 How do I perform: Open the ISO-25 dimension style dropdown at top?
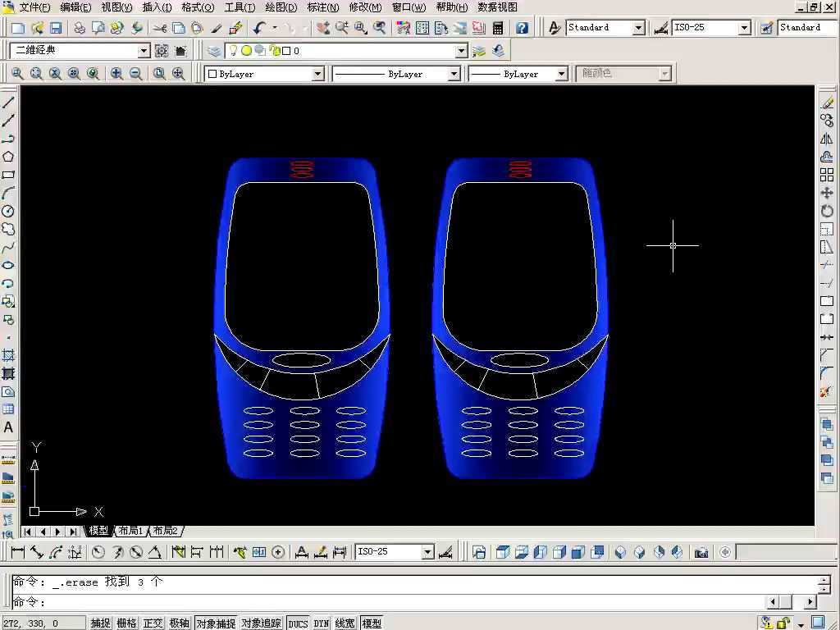click(x=744, y=28)
